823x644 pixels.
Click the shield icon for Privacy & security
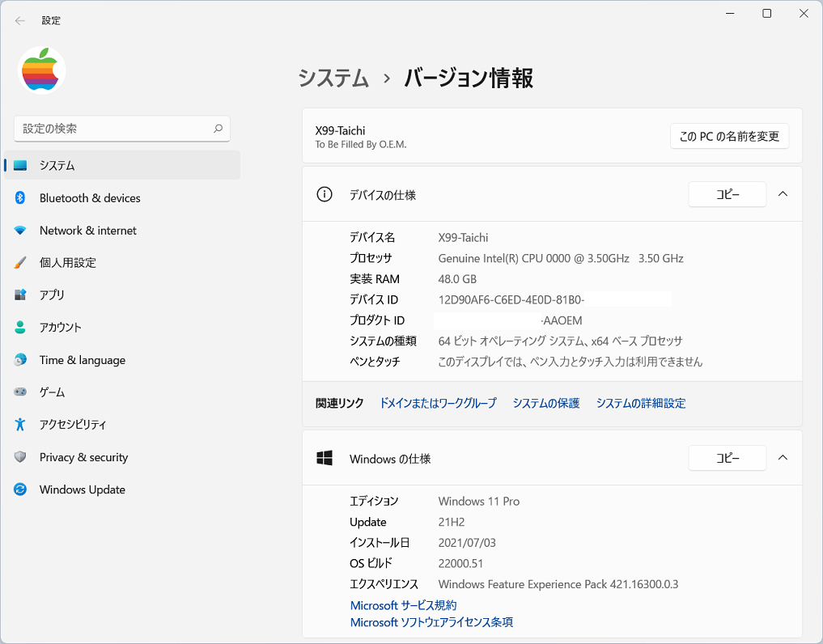[20, 457]
